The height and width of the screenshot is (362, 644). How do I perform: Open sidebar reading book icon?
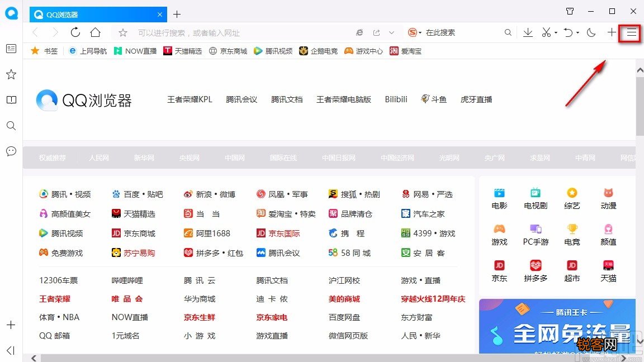(11, 100)
